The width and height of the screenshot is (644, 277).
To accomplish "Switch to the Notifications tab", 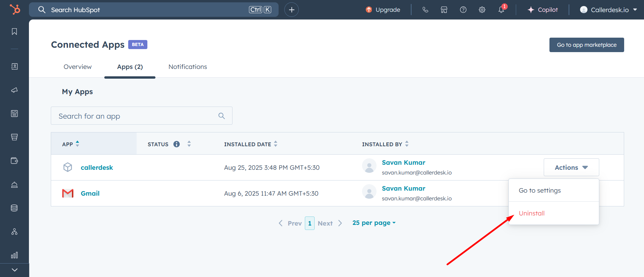I will point(188,67).
